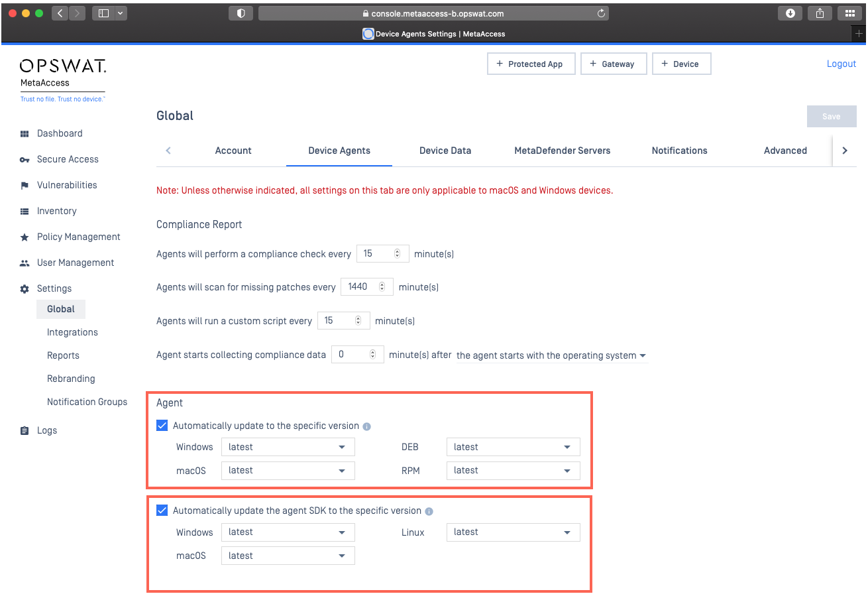Click the privacy shield icon in toolbar

click(x=241, y=13)
